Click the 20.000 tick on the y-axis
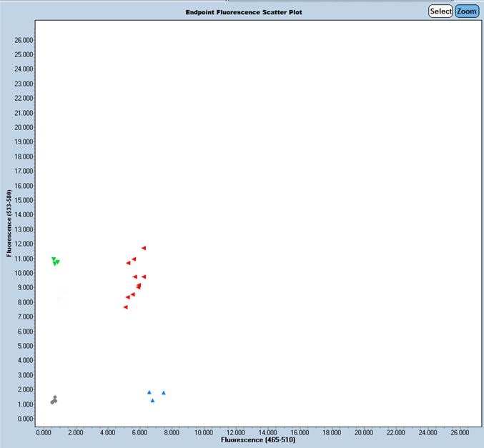The width and height of the screenshot is (484, 448). point(23,127)
